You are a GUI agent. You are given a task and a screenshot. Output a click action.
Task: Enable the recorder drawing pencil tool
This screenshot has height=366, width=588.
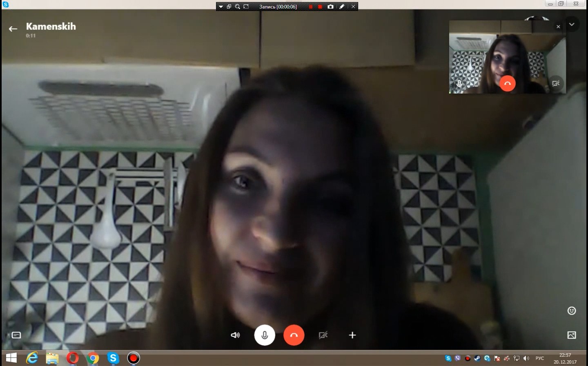click(x=342, y=7)
